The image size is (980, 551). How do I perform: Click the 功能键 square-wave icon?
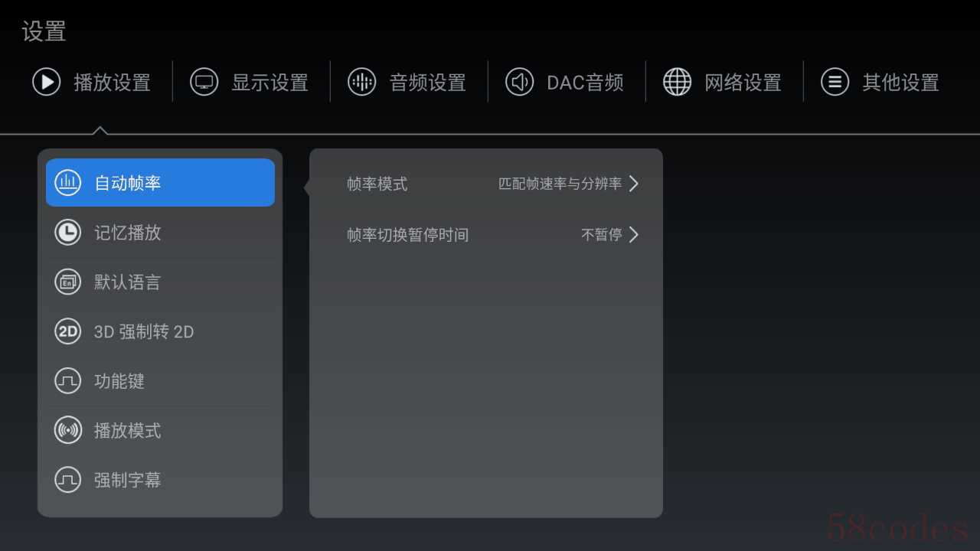pyautogui.click(x=68, y=381)
